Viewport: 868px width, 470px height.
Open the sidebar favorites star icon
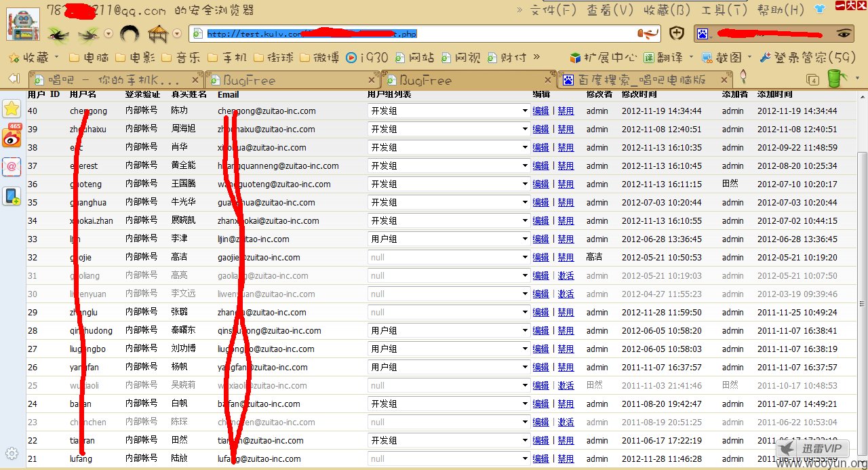[12, 109]
